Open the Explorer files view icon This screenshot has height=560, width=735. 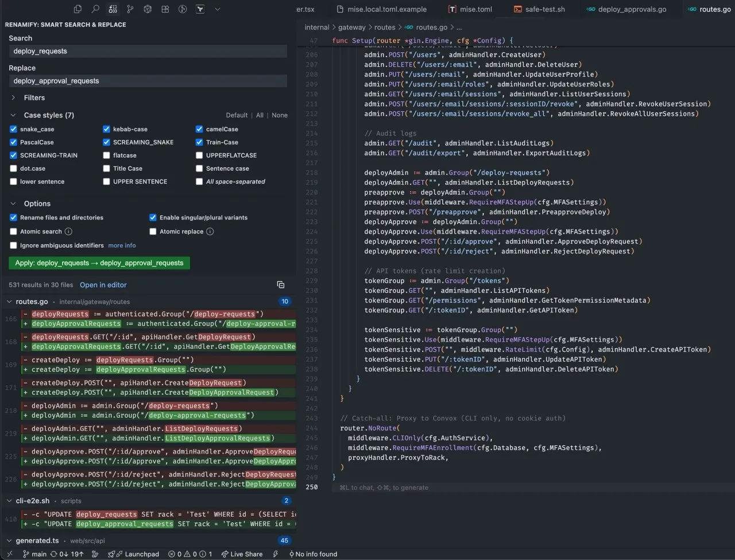tap(78, 9)
